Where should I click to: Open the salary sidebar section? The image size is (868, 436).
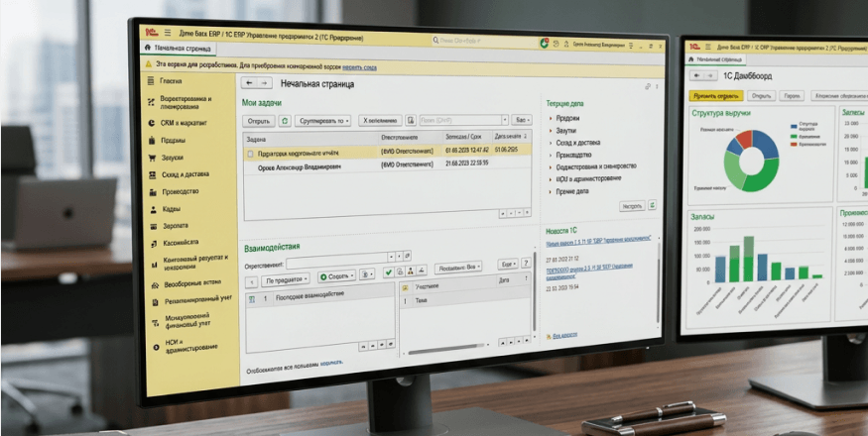(176, 226)
